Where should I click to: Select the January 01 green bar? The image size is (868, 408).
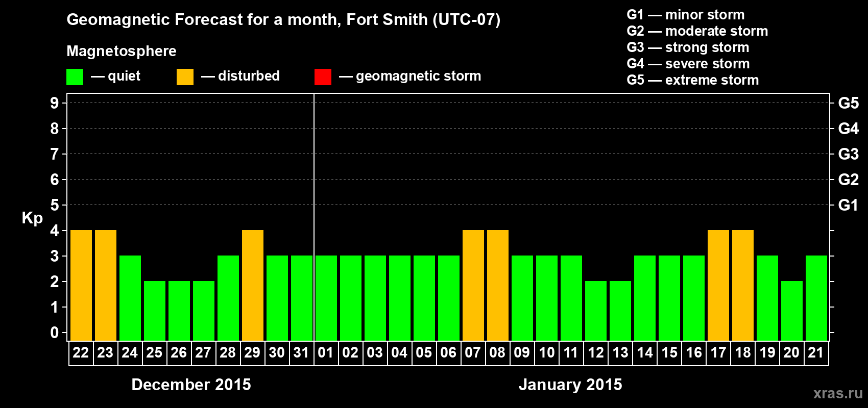point(326,298)
